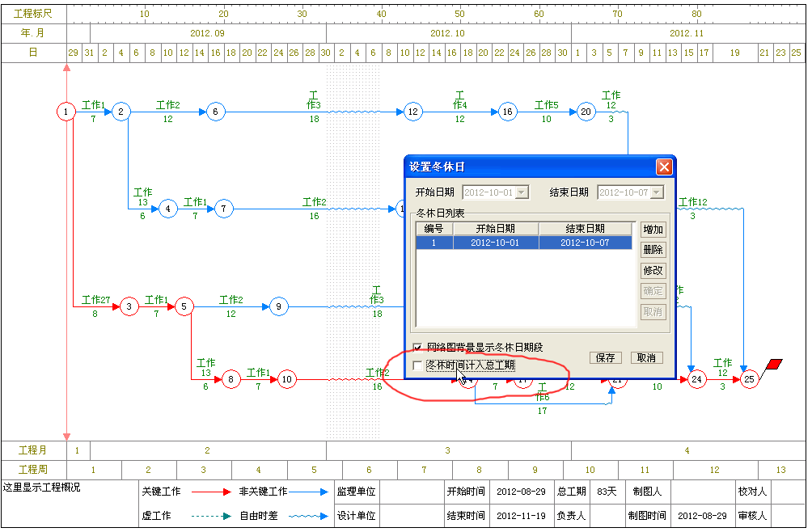This screenshot has height=532, width=812.
Task: Select blue node 9
Action: [278, 307]
